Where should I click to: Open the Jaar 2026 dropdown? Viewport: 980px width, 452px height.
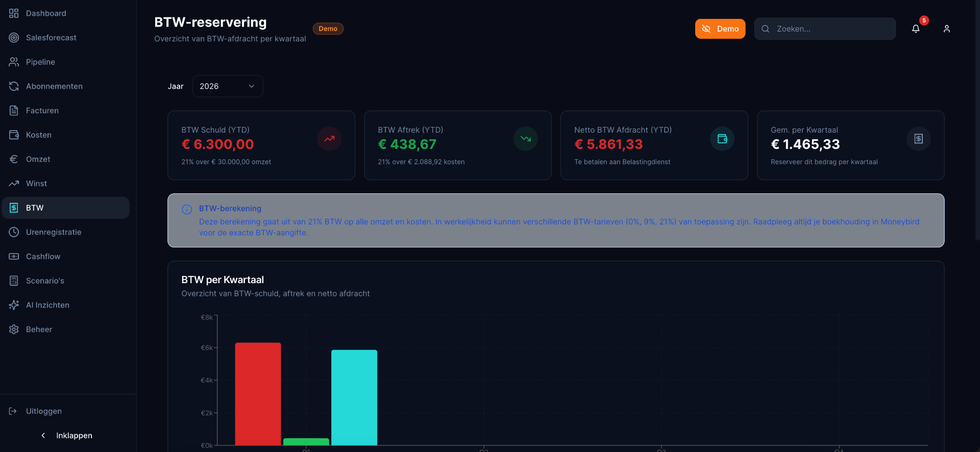point(228,86)
